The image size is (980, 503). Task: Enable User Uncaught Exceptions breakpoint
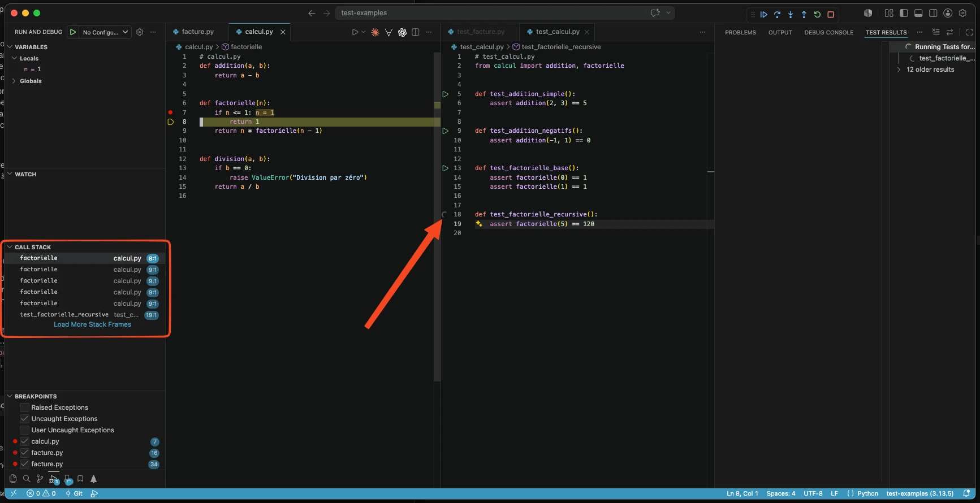tap(24, 430)
